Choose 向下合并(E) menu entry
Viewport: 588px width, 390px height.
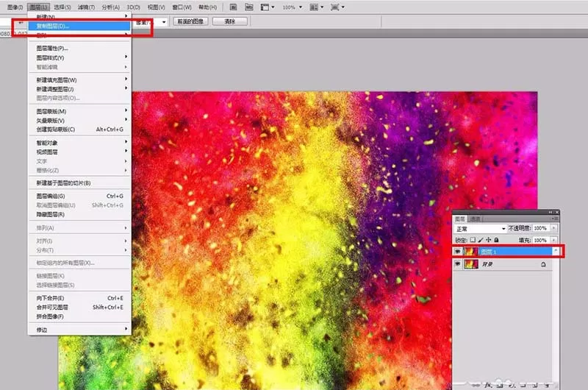[x=79, y=298]
